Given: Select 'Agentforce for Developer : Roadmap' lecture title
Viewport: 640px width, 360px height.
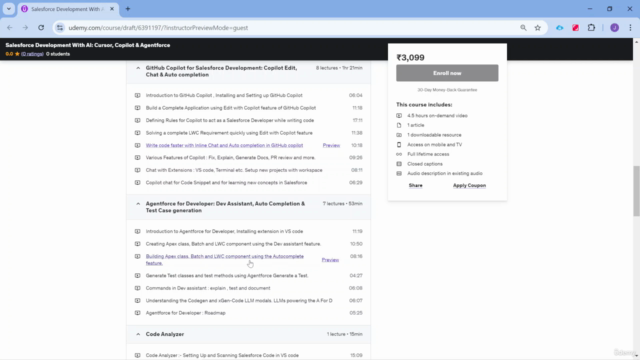Looking at the screenshot, I should point(185,313).
